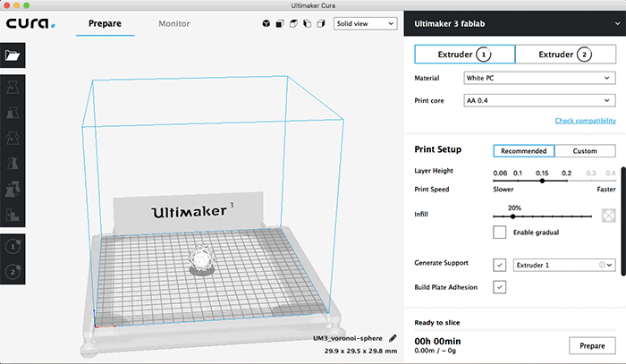Select the Rotate tool in left toolbar
This screenshot has width=626, height=364.
click(13, 138)
